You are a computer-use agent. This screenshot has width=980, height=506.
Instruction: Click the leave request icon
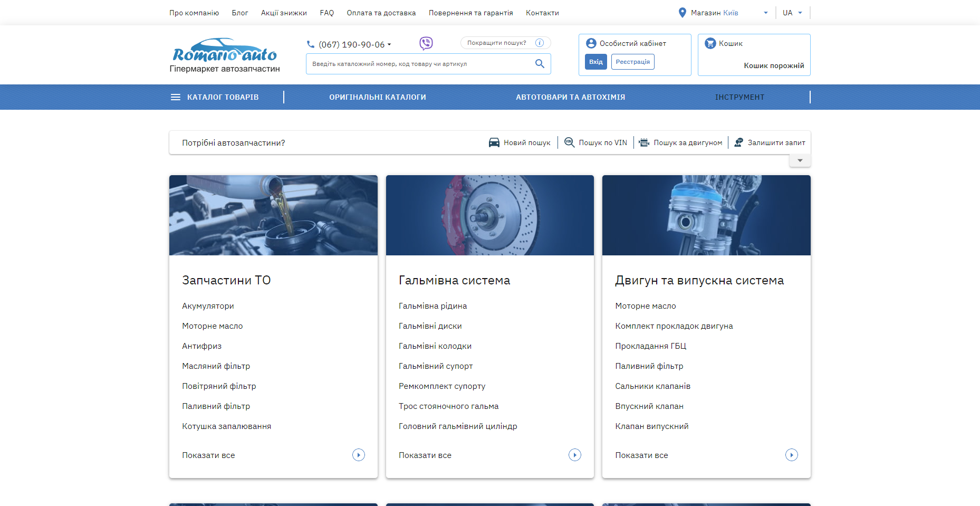coord(739,142)
